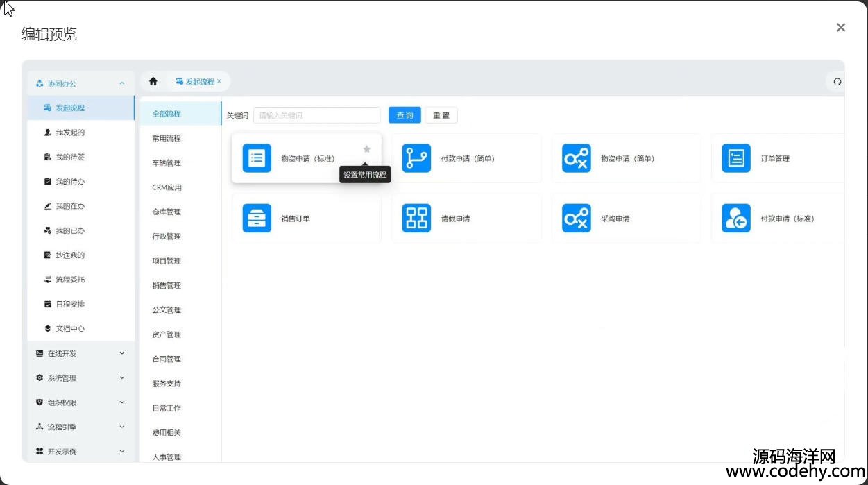Open the 订单管理 process icon
868x485 pixels.
[x=735, y=158]
